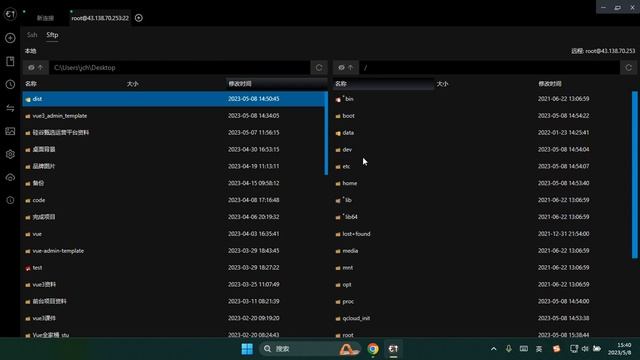Go up one folder in remote panel
The height and width of the screenshot is (360, 640).
pos(351,68)
